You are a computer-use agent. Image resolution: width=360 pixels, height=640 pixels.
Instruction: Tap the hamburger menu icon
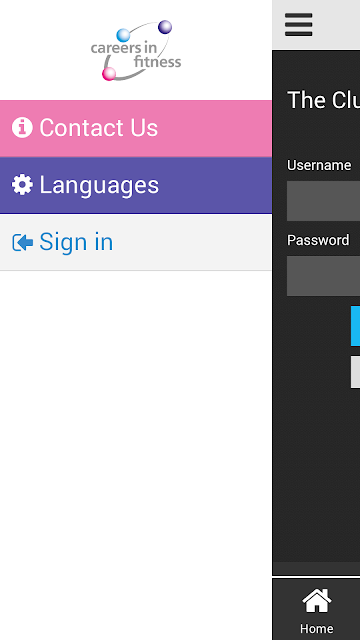tap(298, 24)
